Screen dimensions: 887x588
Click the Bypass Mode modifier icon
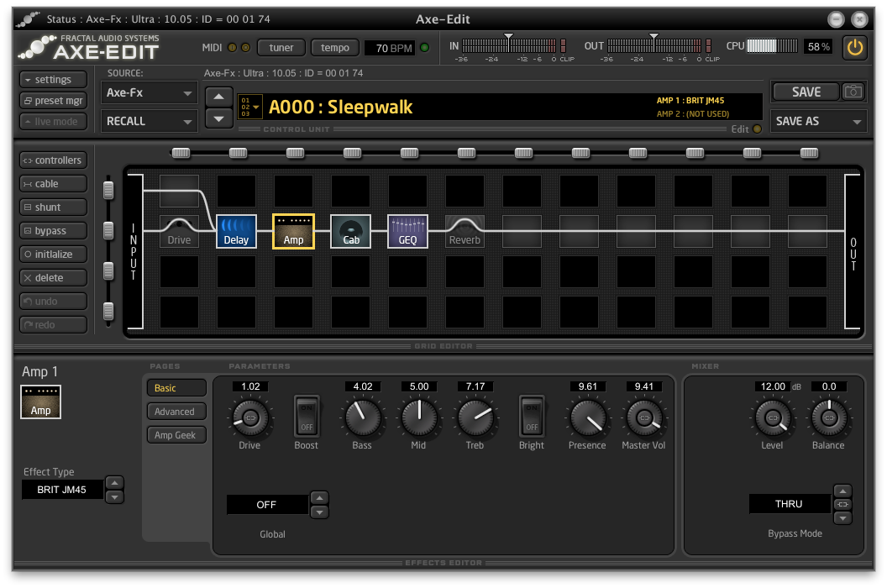842,504
